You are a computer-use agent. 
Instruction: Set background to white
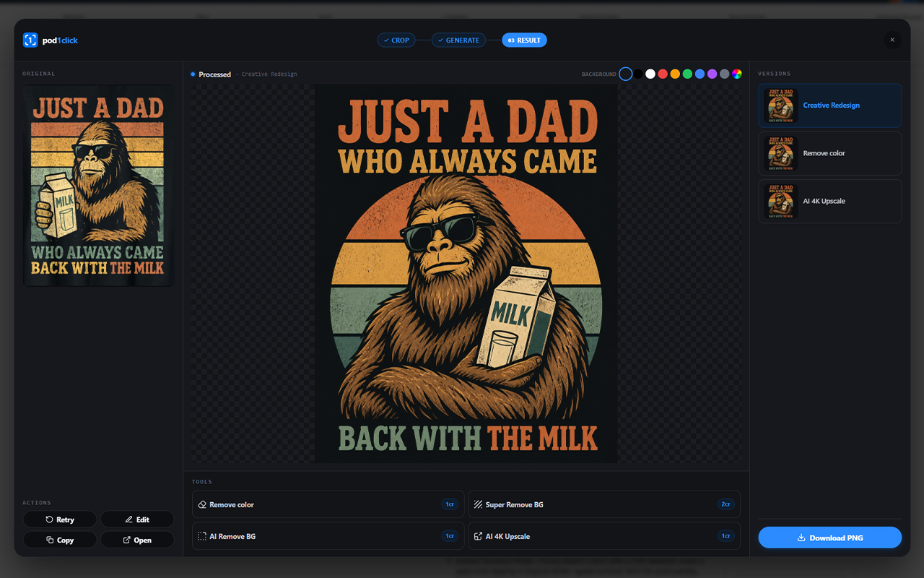pyautogui.click(x=650, y=74)
